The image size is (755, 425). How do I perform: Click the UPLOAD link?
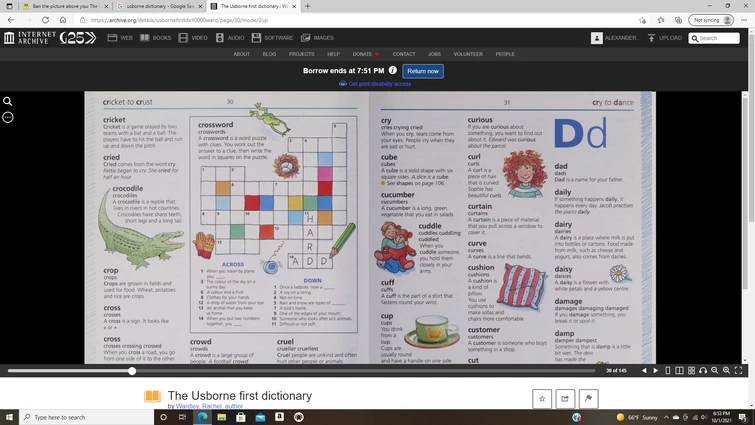(x=664, y=38)
